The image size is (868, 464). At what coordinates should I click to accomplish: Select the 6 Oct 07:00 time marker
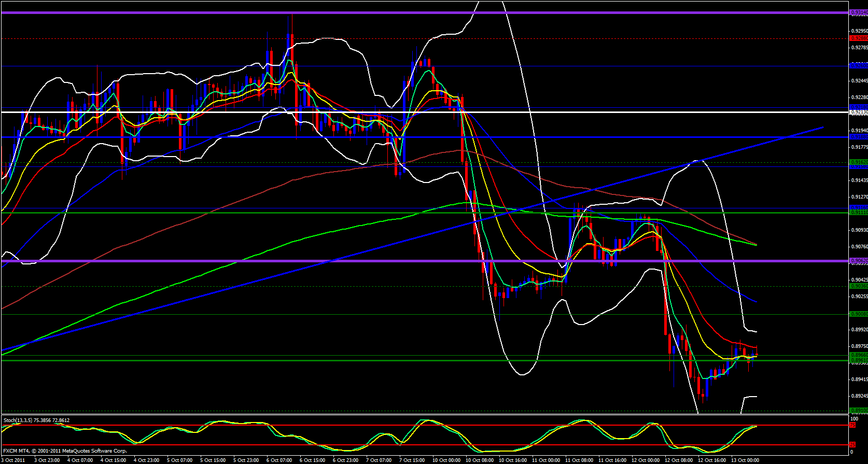tap(279, 460)
